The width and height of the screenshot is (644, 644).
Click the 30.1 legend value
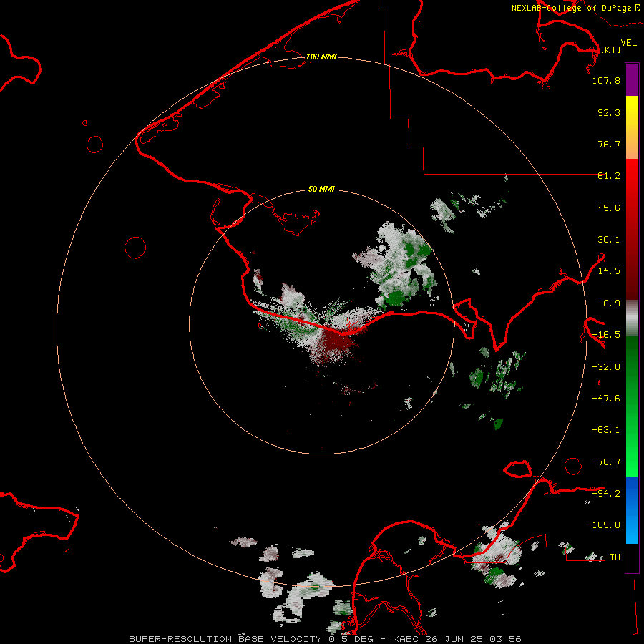point(609,240)
